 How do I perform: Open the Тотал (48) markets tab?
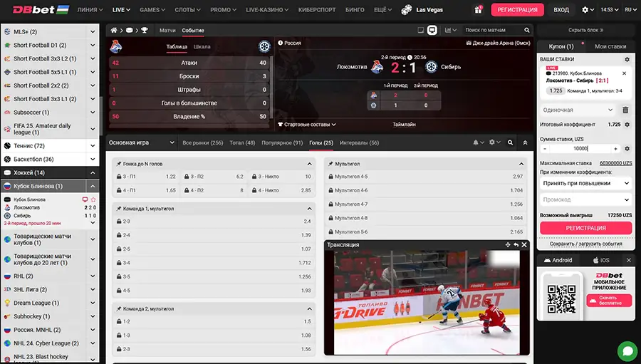tap(242, 142)
